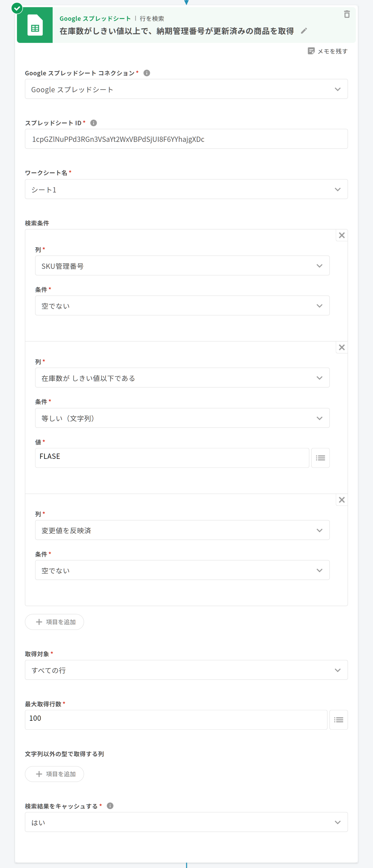
Task: Open the Google スプレッドシート connection dropdown
Action: click(x=186, y=89)
